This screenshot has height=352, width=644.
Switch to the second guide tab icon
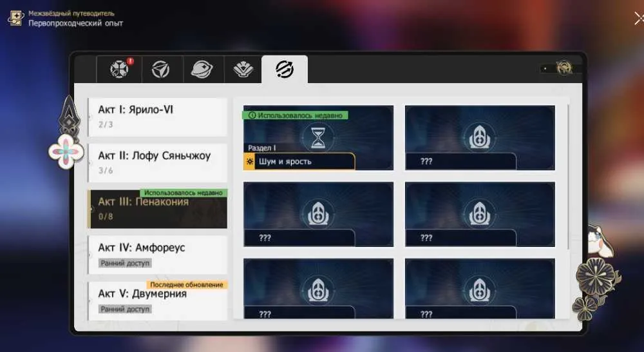click(x=160, y=70)
